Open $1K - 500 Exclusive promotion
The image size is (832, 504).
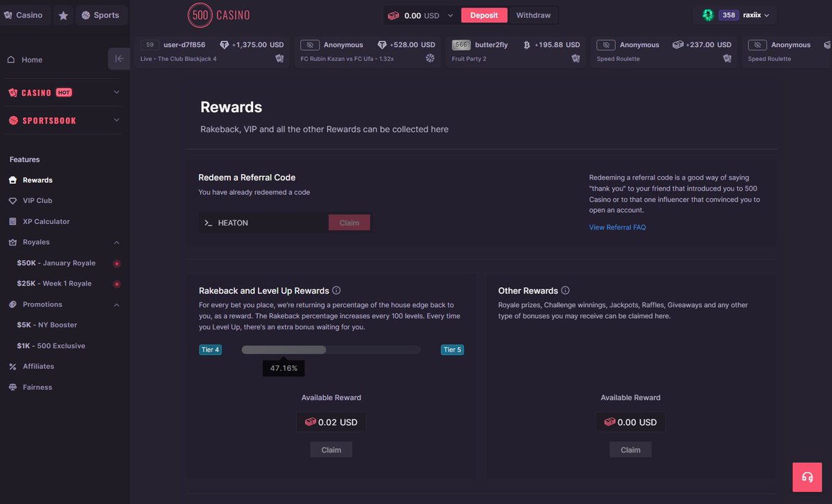(x=51, y=345)
